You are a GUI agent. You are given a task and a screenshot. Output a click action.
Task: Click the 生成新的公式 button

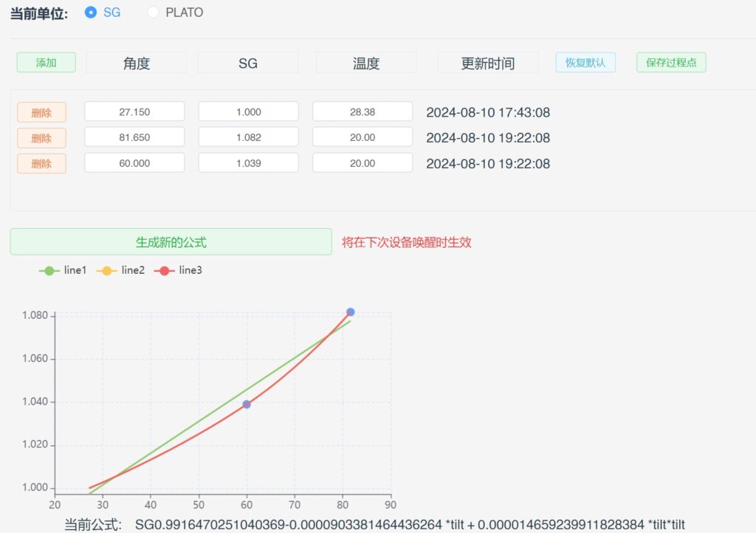tap(171, 241)
